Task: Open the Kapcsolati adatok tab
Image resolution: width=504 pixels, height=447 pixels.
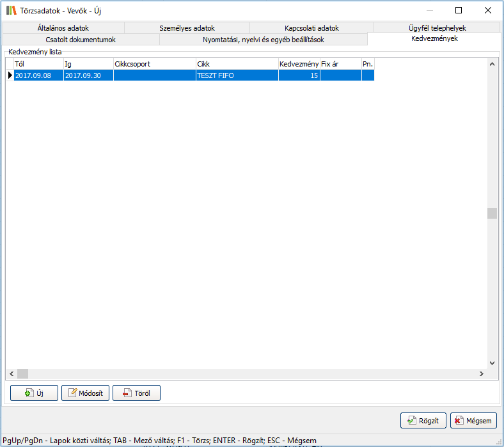Action: coord(311,28)
